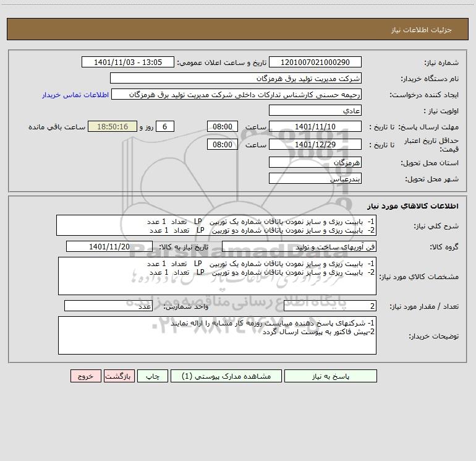476x461 pixels.
Task: Click the label واحد شمارش
Action: [x=186, y=307]
